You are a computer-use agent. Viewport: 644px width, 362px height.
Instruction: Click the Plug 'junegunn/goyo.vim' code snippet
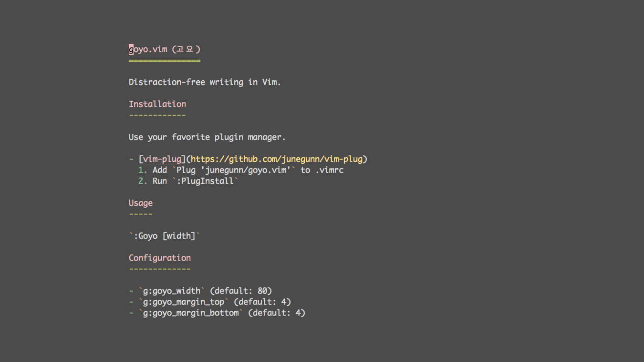point(233,170)
